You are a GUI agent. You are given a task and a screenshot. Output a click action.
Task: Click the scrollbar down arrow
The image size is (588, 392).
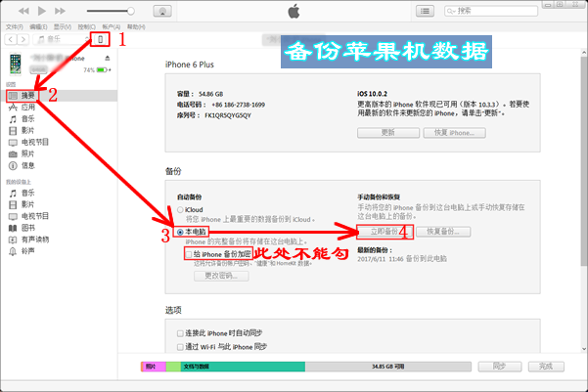(584, 349)
